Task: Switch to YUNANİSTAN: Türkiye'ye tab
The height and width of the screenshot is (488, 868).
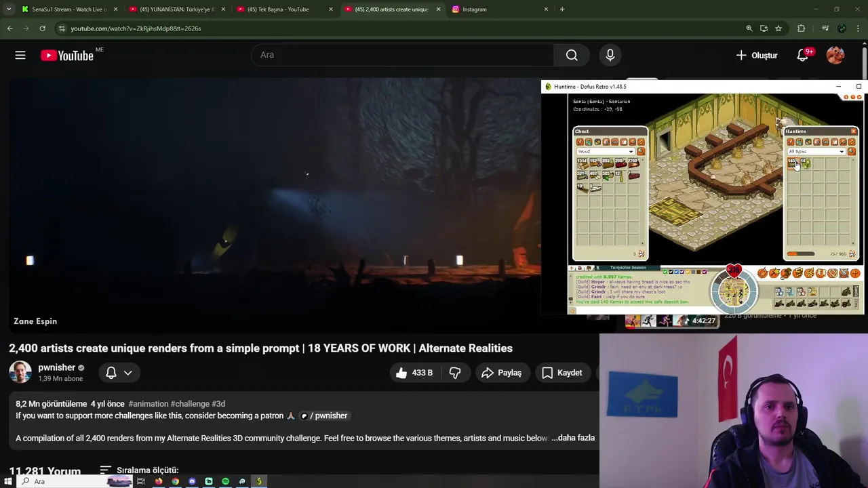Action: 177,9
